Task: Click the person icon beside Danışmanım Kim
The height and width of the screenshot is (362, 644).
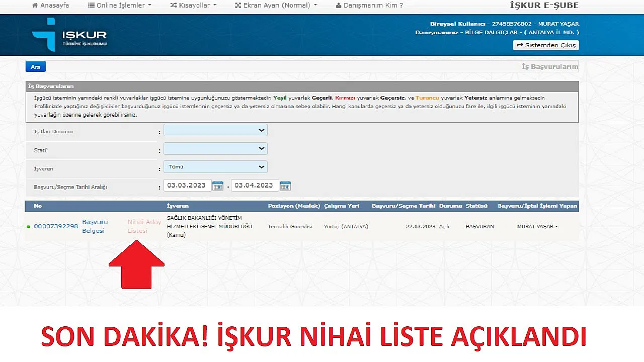Action: tap(338, 6)
